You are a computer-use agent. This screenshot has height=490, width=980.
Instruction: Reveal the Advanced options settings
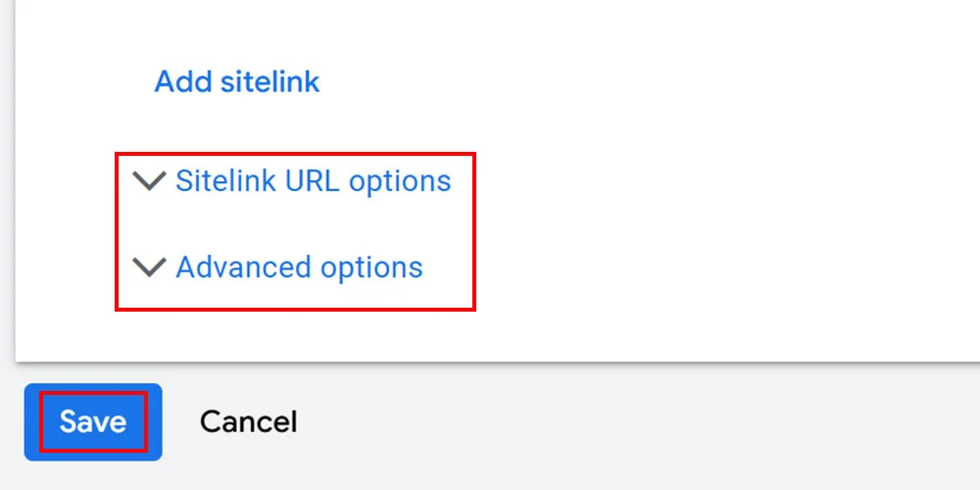point(299,268)
